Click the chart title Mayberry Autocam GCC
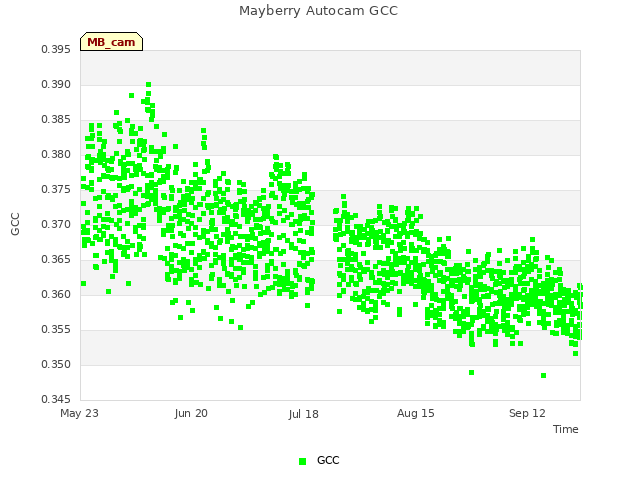 click(318, 11)
